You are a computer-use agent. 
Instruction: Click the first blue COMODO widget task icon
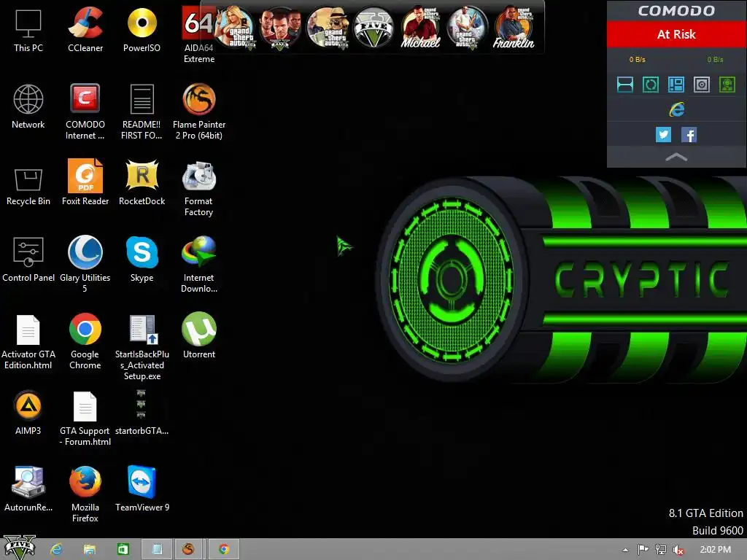tap(625, 85)
